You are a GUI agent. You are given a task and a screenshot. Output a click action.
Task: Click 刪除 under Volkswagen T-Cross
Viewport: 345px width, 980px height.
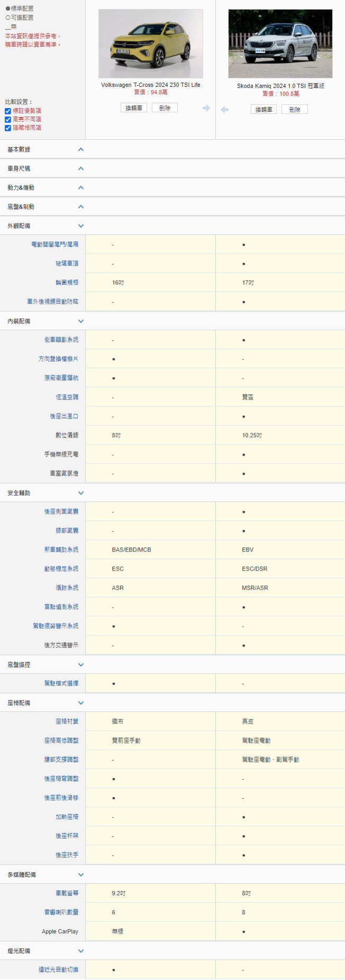(x=165, y=108)
